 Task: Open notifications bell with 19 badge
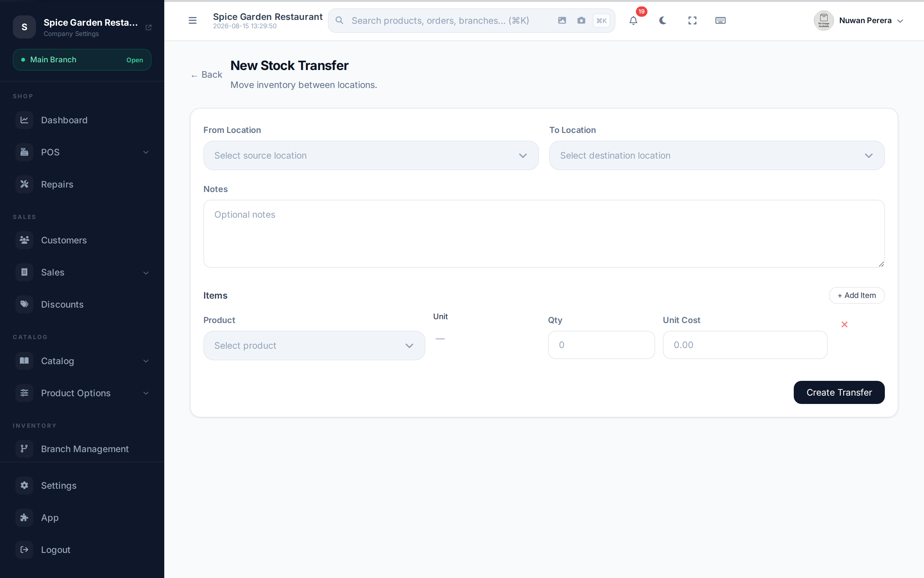[x=633, y=21]
